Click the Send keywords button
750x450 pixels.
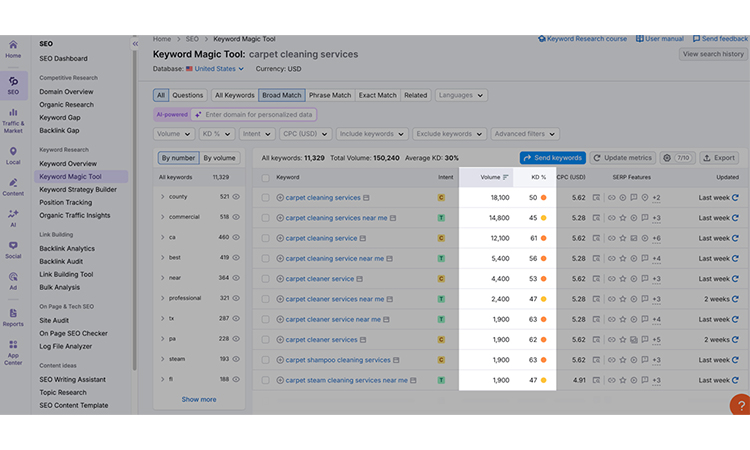552,158
